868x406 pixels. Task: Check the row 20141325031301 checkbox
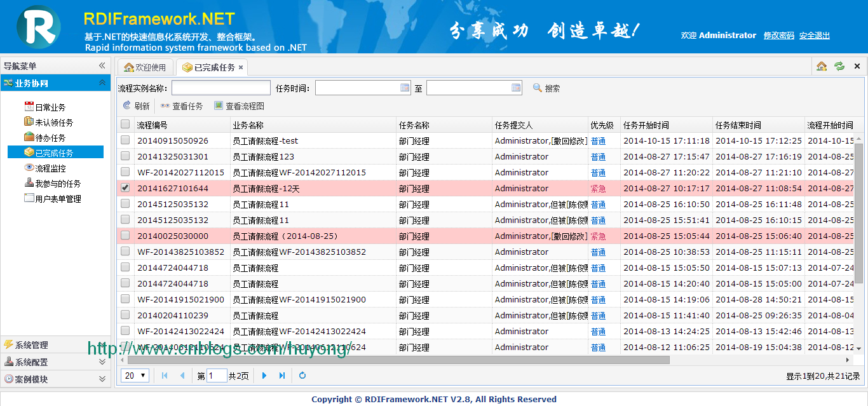tap(125, 156)
